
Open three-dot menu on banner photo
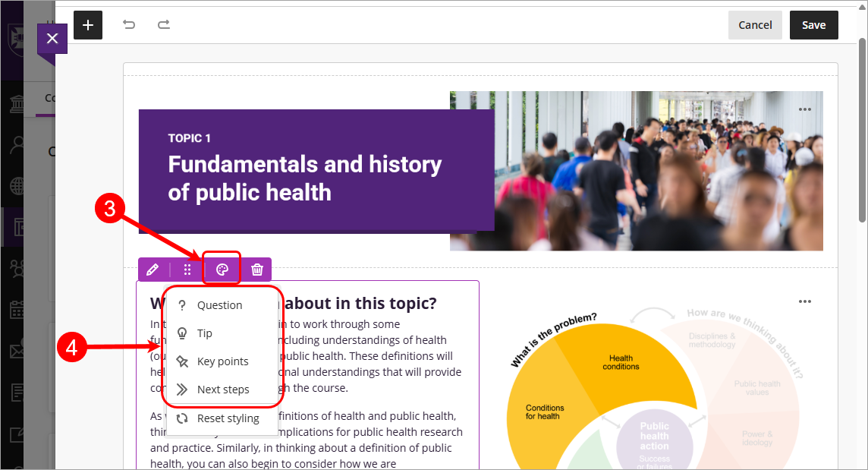click(x=805, y=109)
